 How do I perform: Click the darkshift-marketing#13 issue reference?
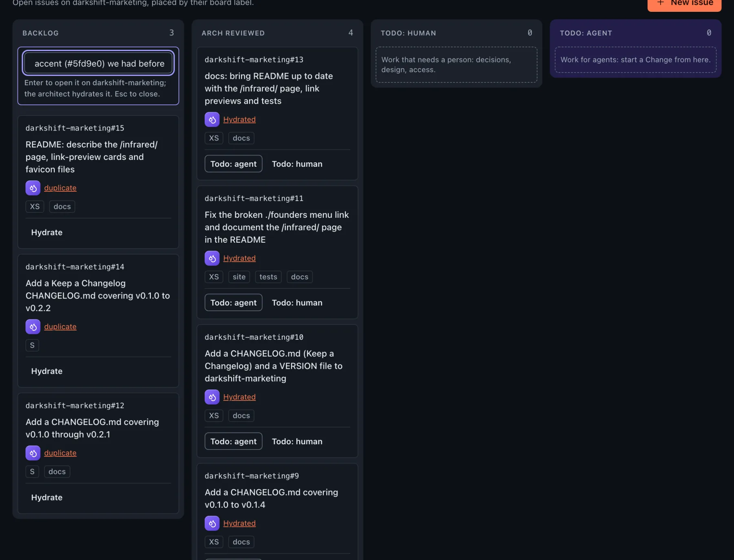coord(254,60)
